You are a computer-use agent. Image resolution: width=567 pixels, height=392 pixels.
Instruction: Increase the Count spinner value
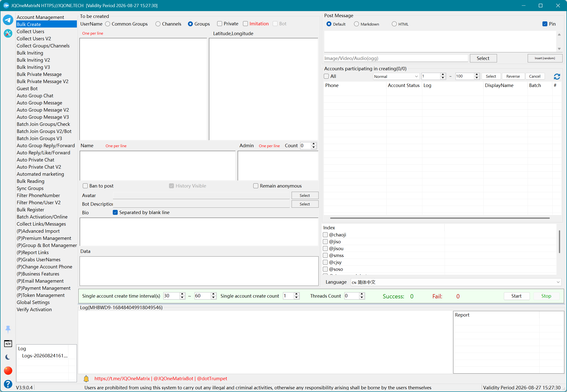click(x=313, y=144)
